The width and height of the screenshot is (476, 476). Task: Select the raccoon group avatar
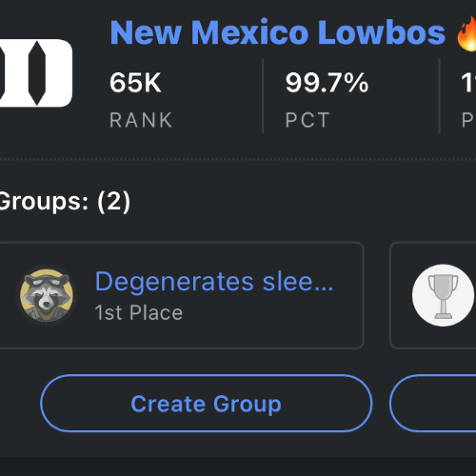point(46,295)
